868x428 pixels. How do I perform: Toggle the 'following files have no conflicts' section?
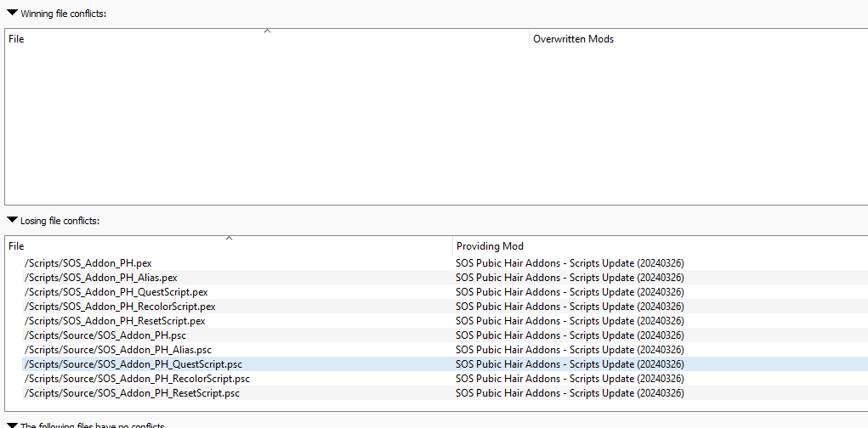coord(12,425)
